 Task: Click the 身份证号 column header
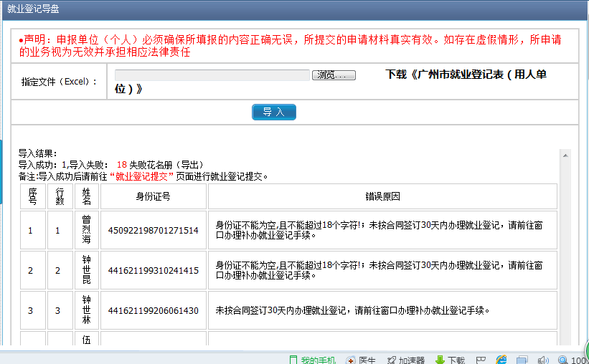[153, 196]
